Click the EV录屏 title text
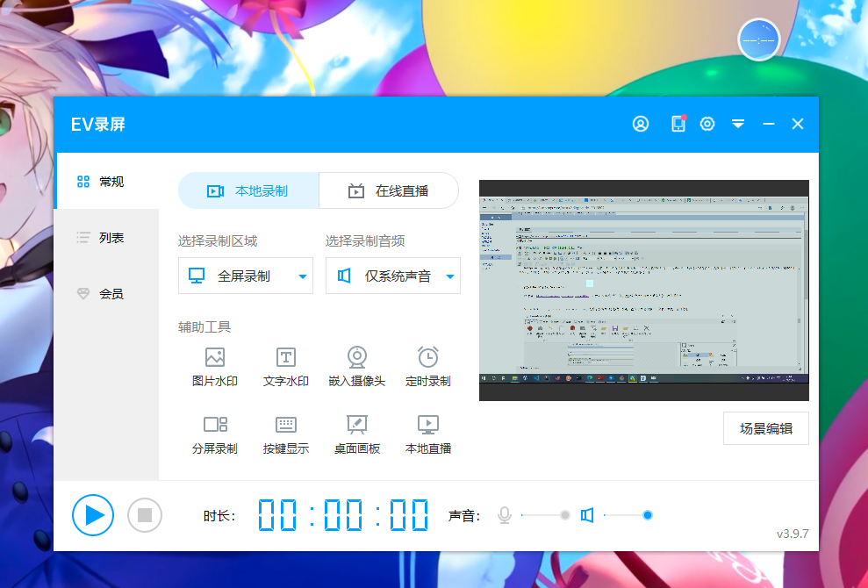The height and width of the screenshot is (588, 868). 98,125
